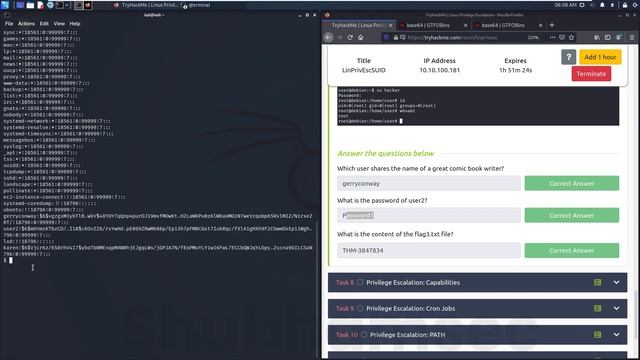The height and width of the screenshot is (360, 640).
Task: Expand Task 10 Privilege Escalation: PATH
Action: pos(477,335)
